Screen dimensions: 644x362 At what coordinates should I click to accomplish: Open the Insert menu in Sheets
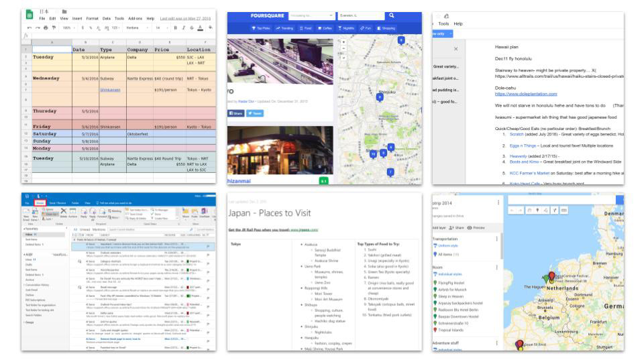pos(77,19)
